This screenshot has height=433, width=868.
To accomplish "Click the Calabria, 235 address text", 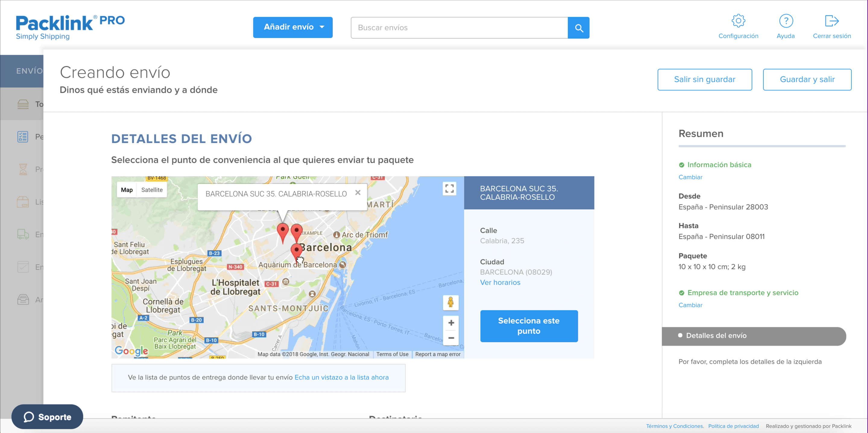I will (502, 241).
